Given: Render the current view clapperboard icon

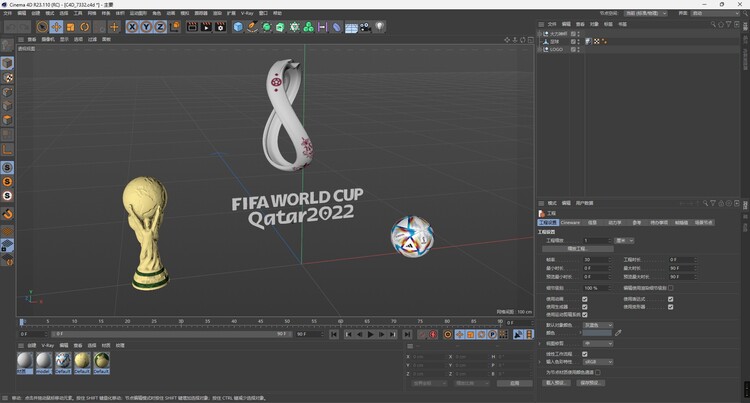Looking at the screenshot, I should [192, 27].
